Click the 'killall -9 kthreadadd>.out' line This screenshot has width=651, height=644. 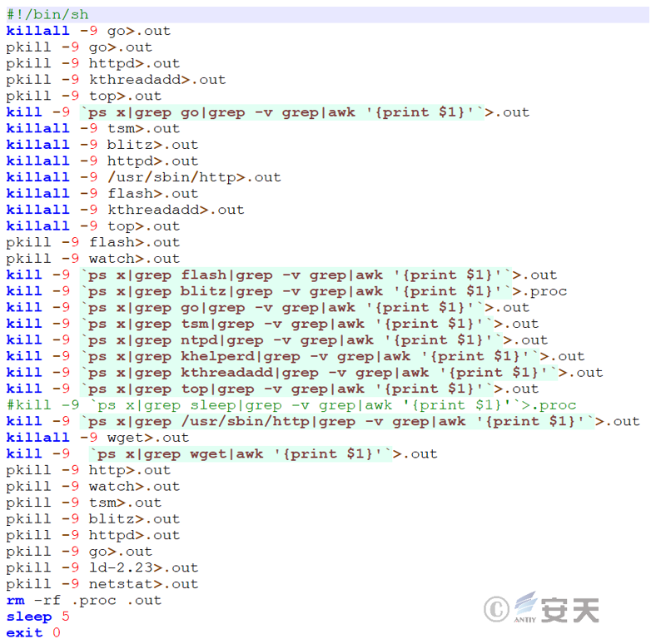(125, 210)
